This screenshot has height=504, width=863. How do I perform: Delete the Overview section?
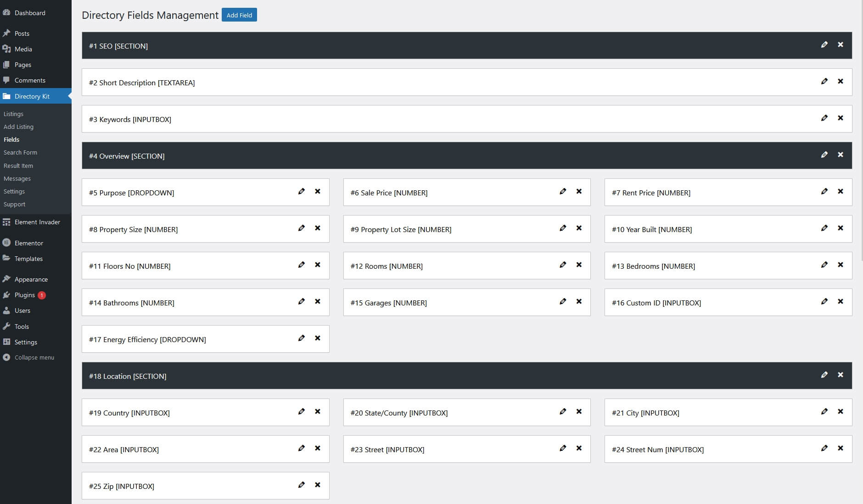coord(841,155)
